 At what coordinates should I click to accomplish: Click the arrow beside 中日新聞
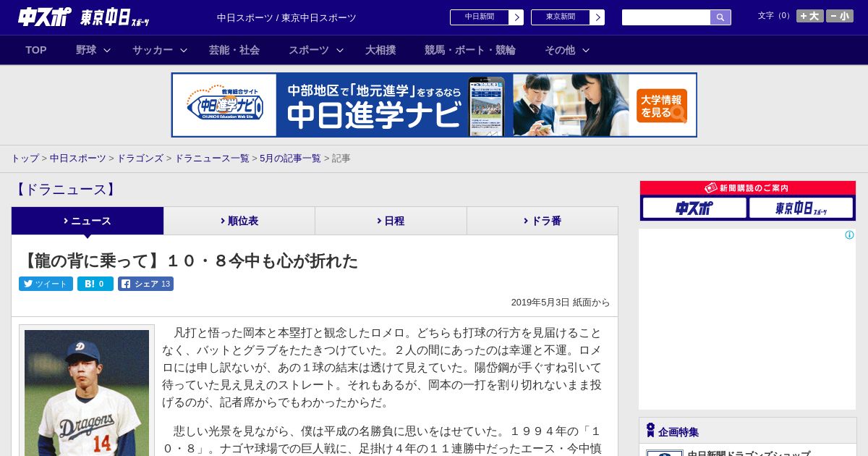click(516, 17)
